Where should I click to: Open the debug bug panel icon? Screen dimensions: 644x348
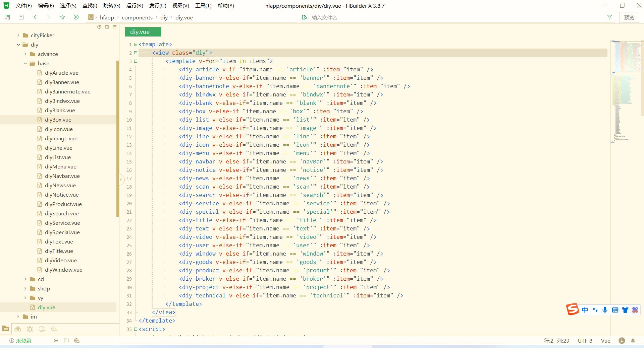pos(30,329)
